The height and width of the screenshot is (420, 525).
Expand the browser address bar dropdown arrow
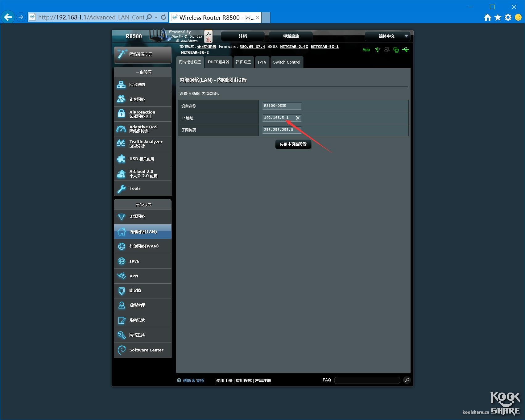(x=156, y=17)
